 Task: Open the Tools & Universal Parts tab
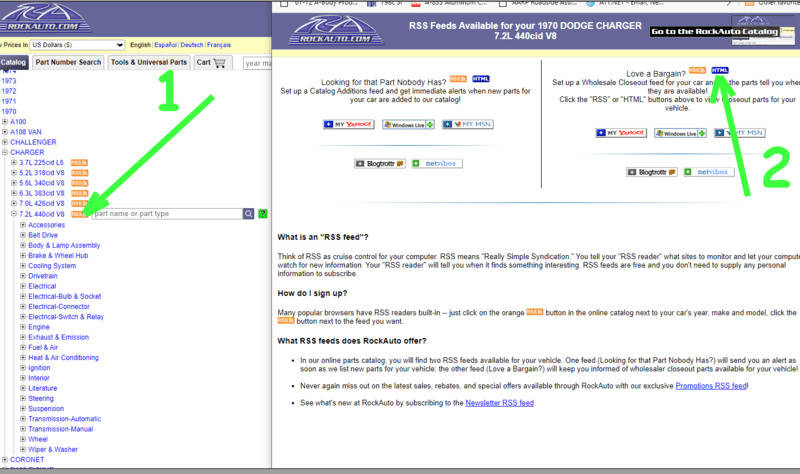(x=149, y=62)
